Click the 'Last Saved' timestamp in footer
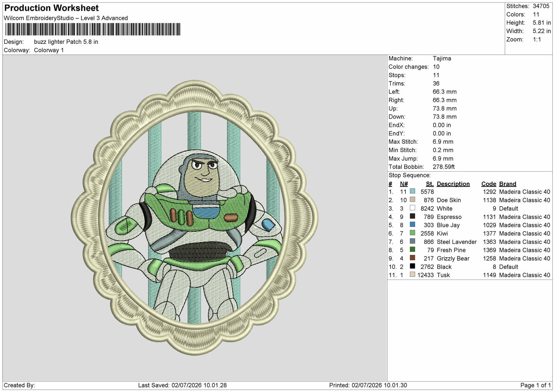This screenshot has height=392, width=555. [x=182, y=385]
